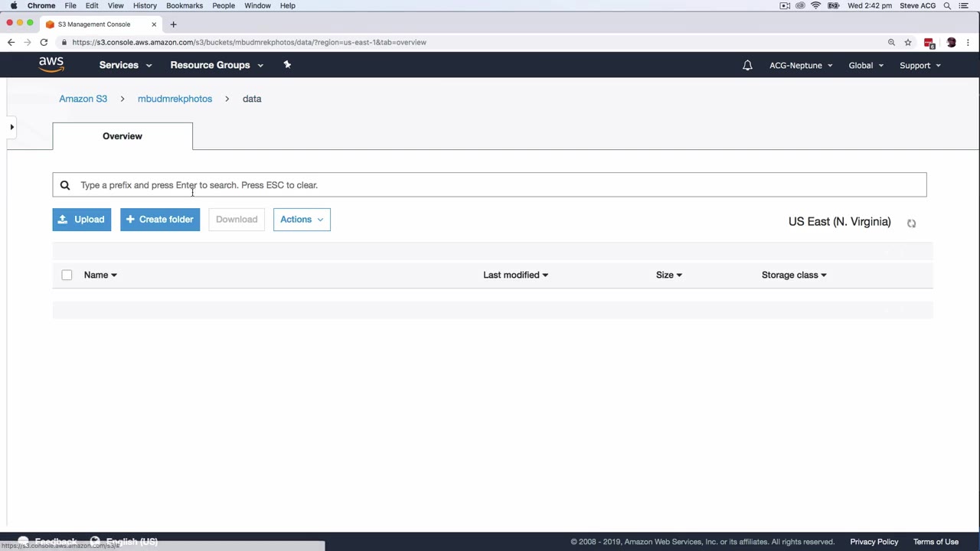Viewport: 980px width, 551px height.
Task: Close the S3 Management Console tab
Action: [154, 24]
